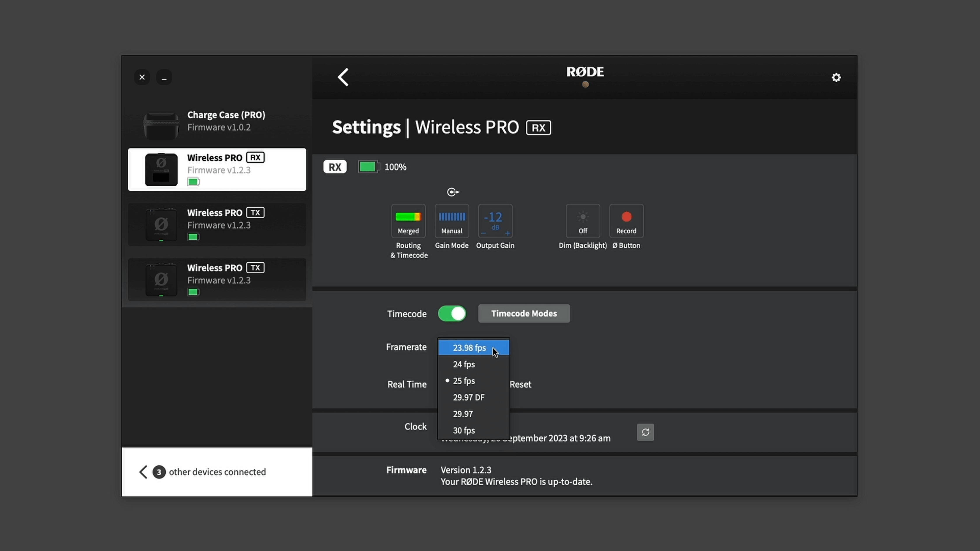
Task: Click the Record button icon
Action: (x=625, y=217)
